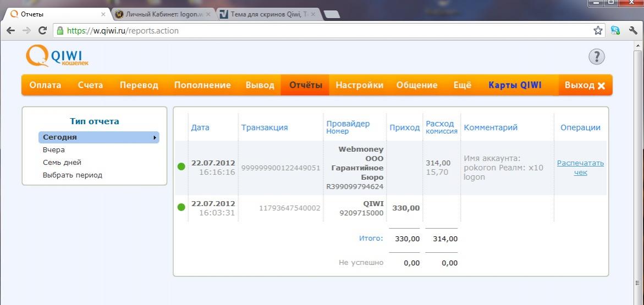The height and width of the screenshot is (305, 644).
Task: Reload the page with the refresh icon
Action: pyautogui.click(x=42, y=31)
